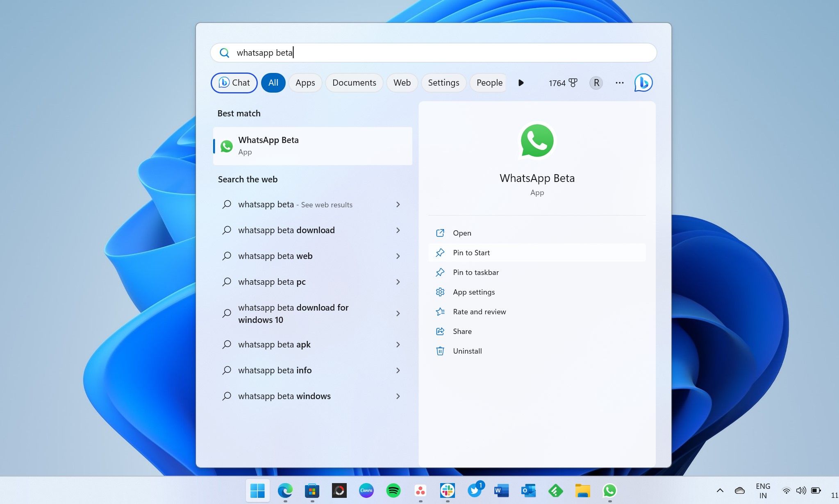This screenshot has height=504, width=839.
Task: Open Microsoft Edge from taskbar
Action: coord(285,490)
